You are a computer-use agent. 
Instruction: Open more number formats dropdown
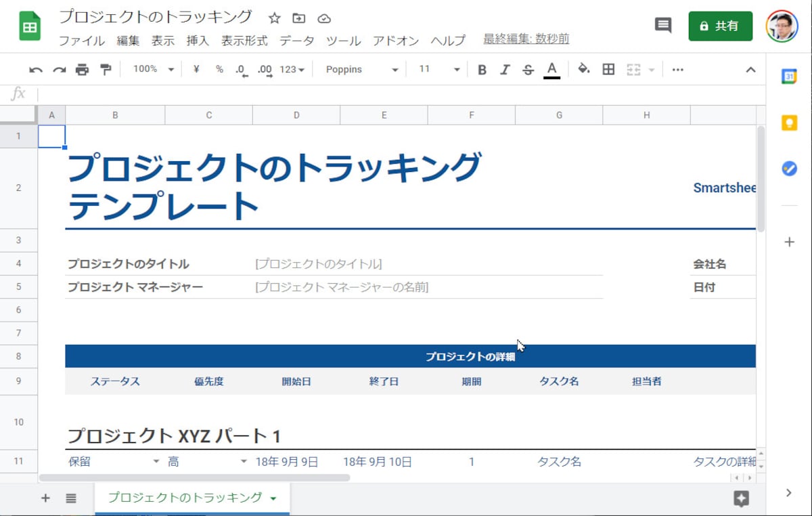[292, 69]
